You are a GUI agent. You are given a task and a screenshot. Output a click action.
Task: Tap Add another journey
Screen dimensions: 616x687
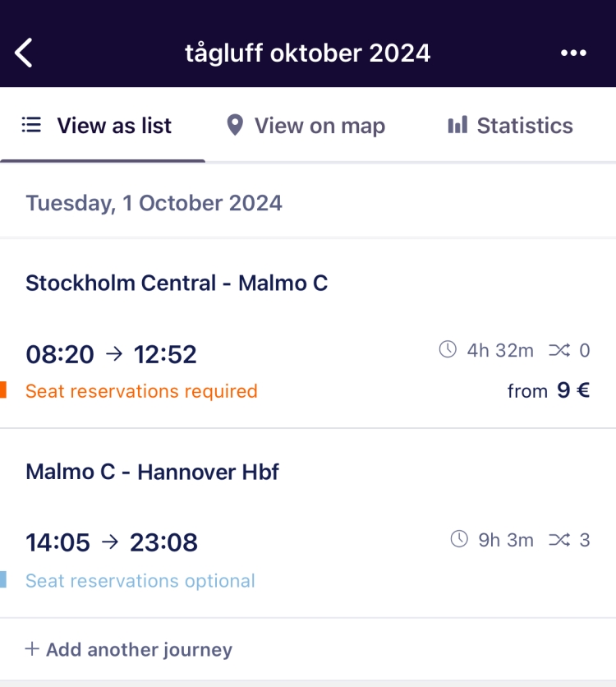pos(128,649)
